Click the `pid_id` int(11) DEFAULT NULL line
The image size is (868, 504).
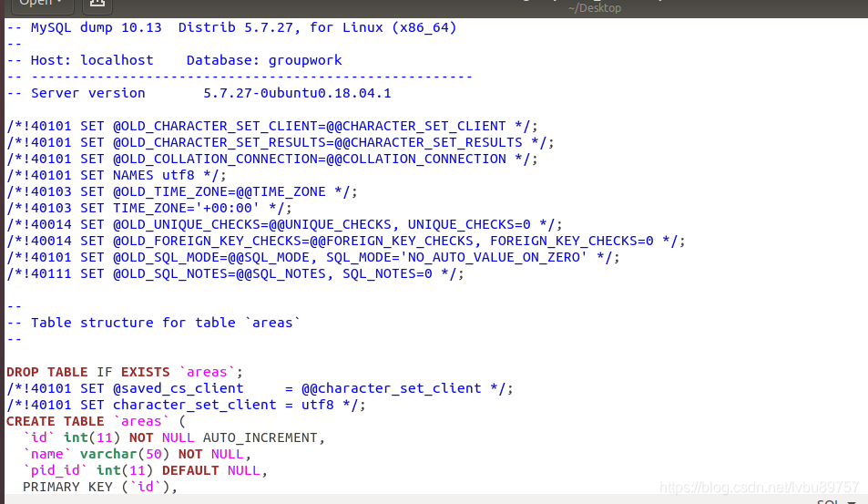[x=145, y=471]
